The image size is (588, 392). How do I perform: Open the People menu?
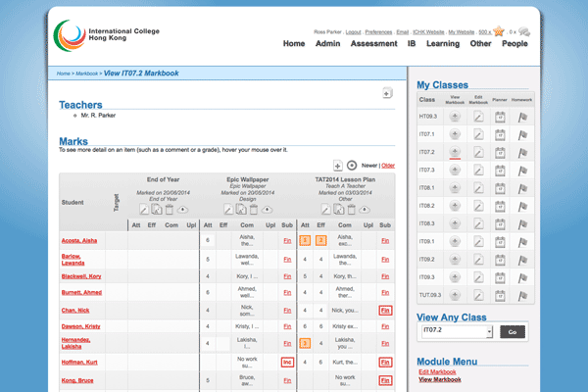tap(514, 44)
